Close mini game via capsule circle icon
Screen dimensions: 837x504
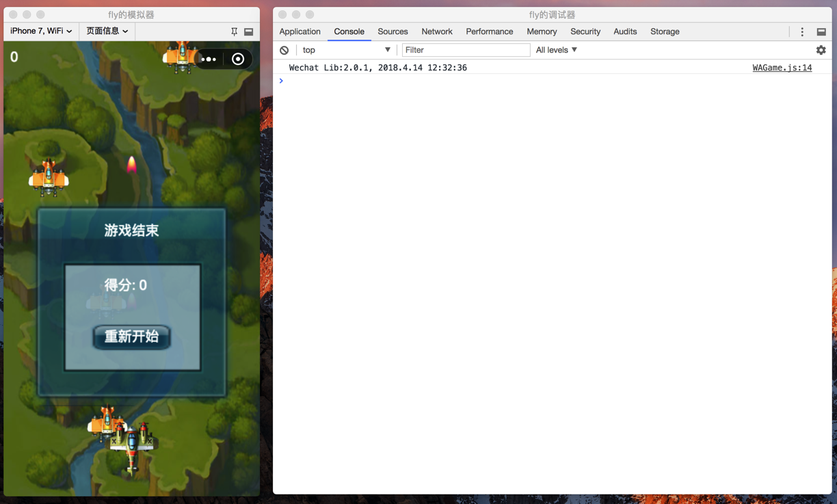click(238, 59)
